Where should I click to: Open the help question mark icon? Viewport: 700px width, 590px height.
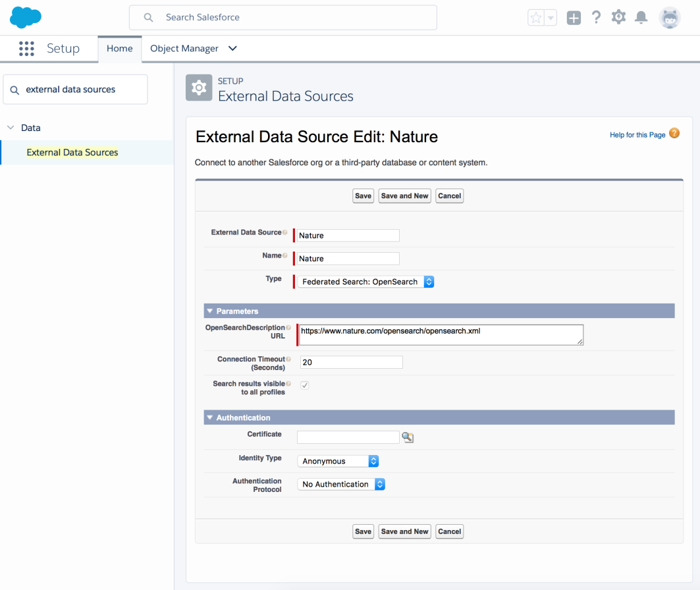coord(596,17)
